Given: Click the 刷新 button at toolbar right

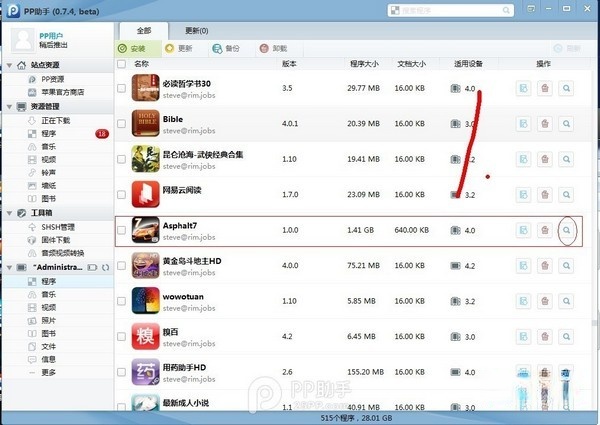Looking at the screenshot, I should click(567, 49).
